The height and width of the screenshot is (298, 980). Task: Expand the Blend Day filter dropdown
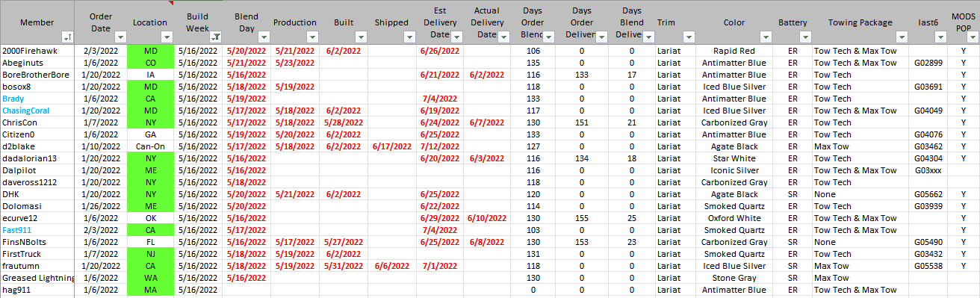click(263, 37)
